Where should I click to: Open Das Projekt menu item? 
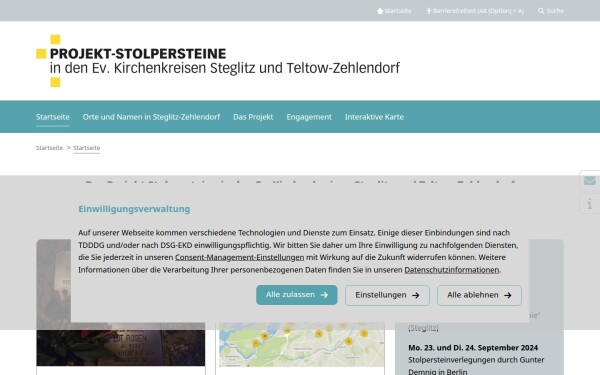pyautogui.click(x=253, y=117)
